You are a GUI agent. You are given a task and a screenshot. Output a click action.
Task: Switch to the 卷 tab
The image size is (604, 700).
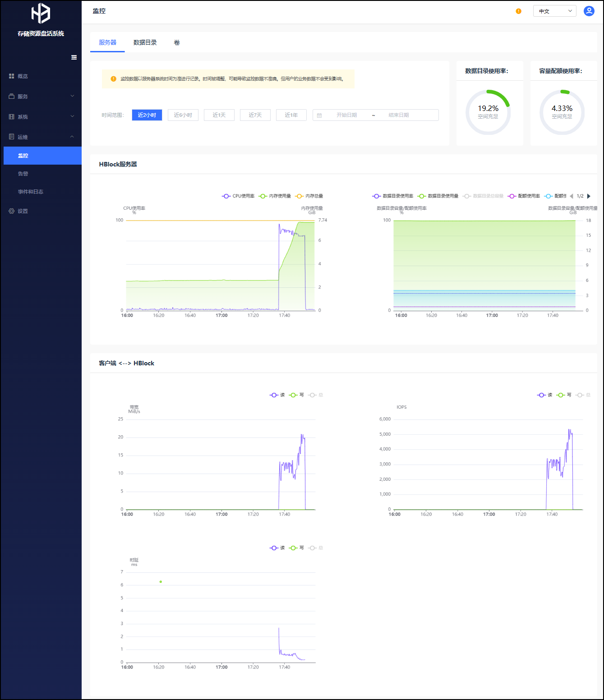point(177,42)
